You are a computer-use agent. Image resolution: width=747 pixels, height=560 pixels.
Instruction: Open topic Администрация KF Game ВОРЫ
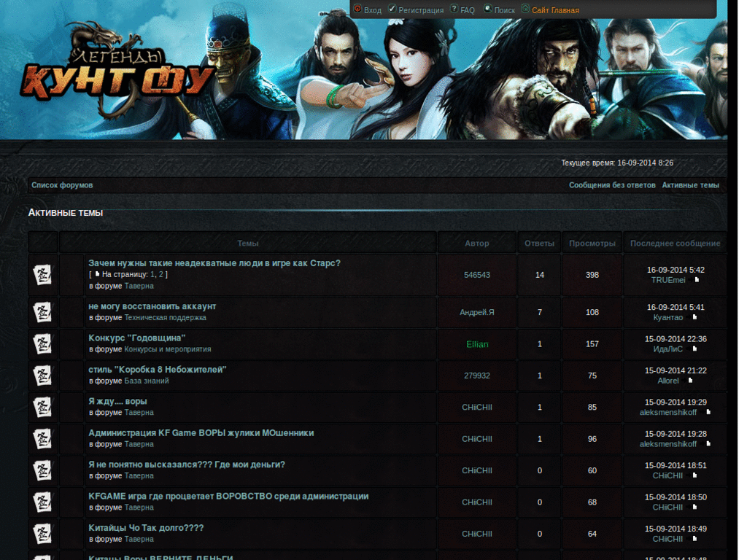point(201,433)
